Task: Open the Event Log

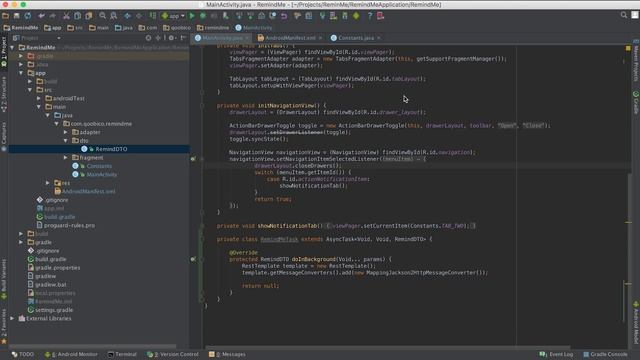Action: click(556, 354)
